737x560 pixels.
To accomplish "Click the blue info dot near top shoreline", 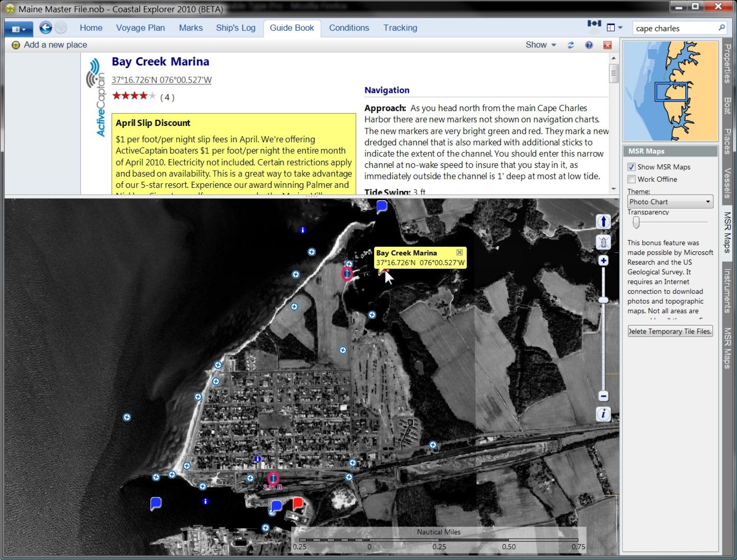I will coord(302,230).
